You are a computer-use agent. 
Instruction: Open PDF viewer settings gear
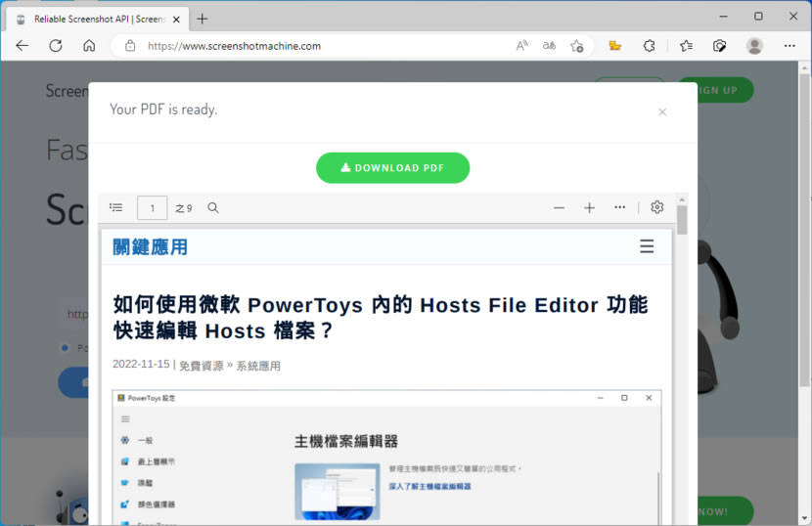tap(656, 207)
